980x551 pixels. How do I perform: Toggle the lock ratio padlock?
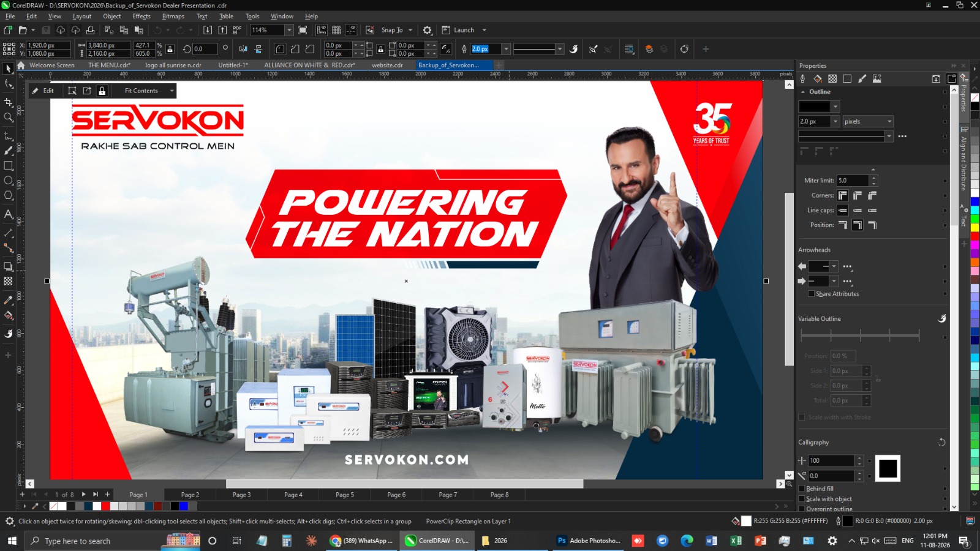pyautogui.click(x=170, y=49)
